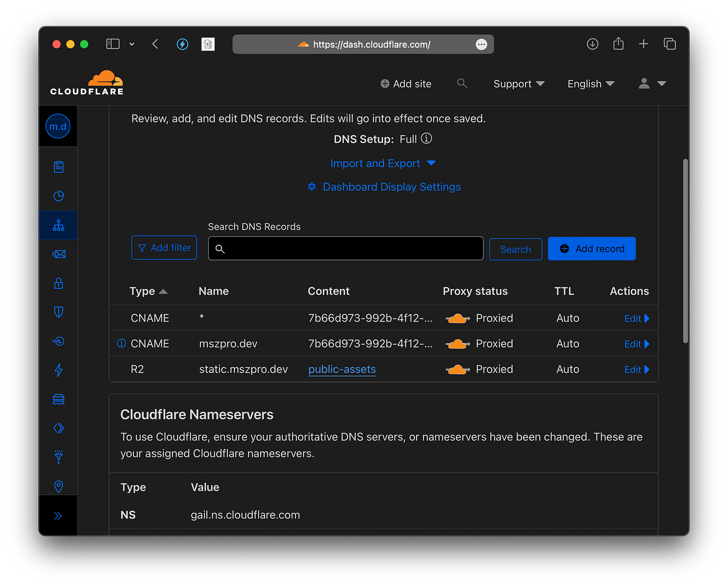Click the DNS Setup info icon

click(426, 138)
